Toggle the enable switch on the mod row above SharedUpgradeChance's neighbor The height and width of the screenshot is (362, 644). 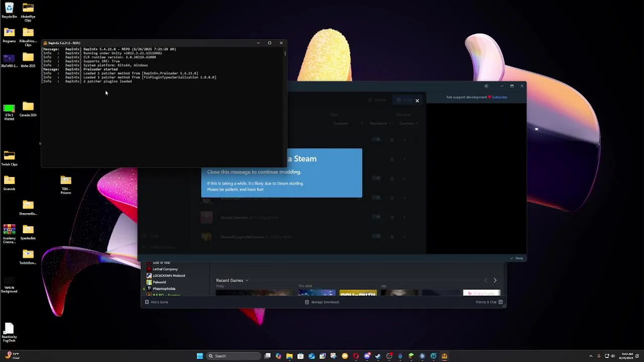pos(376,198)
